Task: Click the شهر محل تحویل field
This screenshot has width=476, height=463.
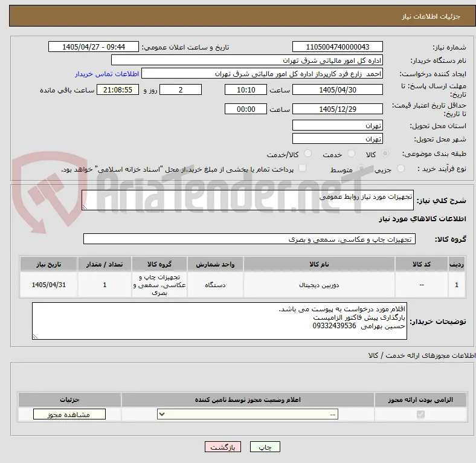Action: pos(337,139)
